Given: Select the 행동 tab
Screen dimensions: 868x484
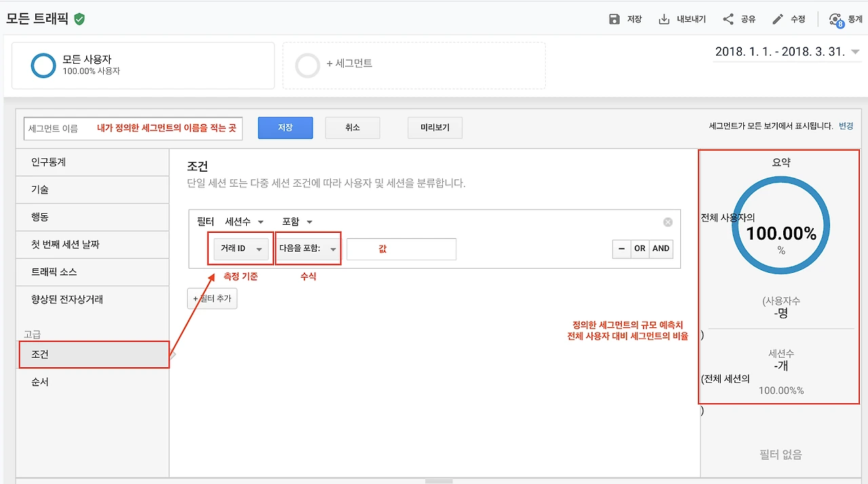Looking at the screenshot, I should click(x=93, y=217).
